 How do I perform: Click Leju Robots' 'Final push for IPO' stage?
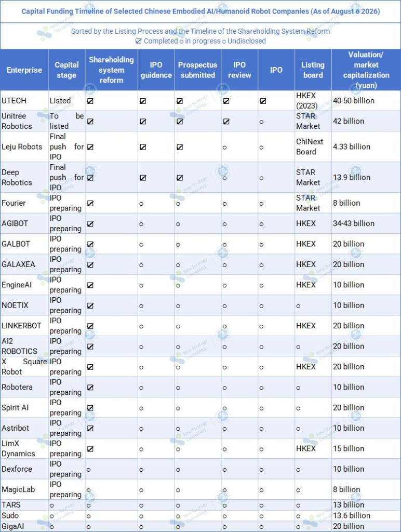66,147
